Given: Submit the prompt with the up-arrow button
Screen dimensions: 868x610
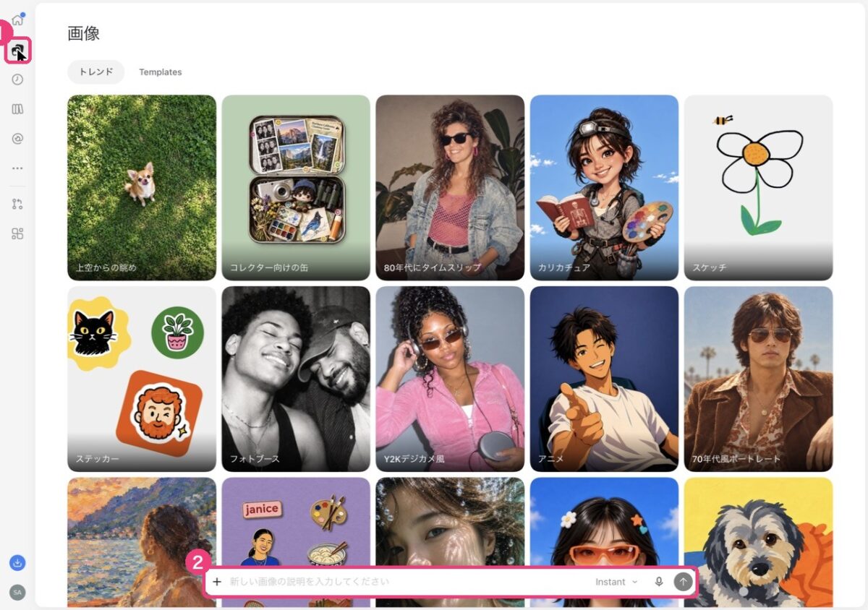Looking at the screenshot, I should 683,582.
